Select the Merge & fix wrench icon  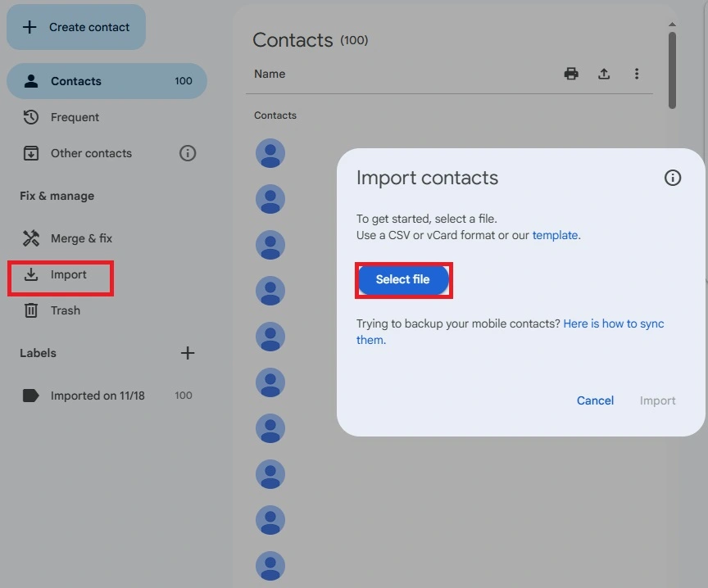point(30,238)
